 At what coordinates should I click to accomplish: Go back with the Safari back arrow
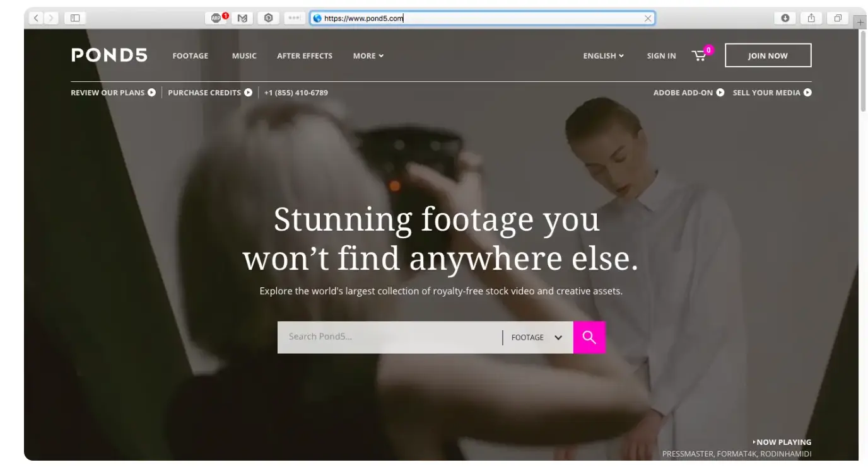[x=35, y=18]
